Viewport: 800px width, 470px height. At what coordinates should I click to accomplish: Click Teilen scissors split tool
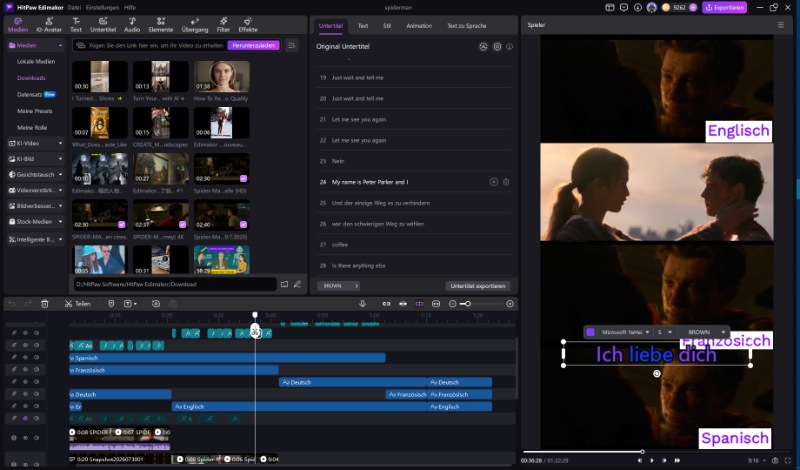click(78, 304)
